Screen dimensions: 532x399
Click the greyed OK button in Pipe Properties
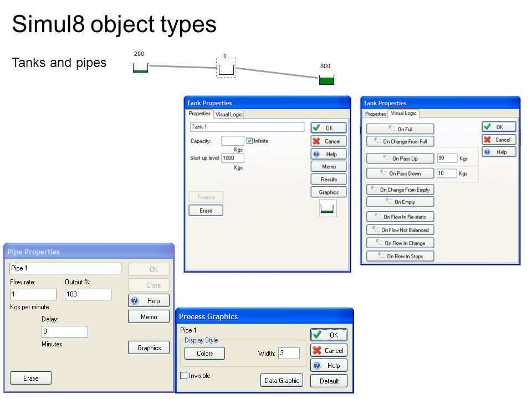(149, 269)
